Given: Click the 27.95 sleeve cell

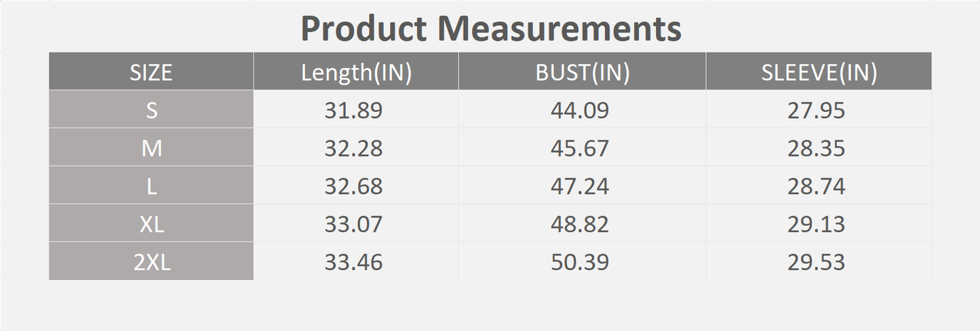Looking at the screenshot, I should click(x=816, y=110).
